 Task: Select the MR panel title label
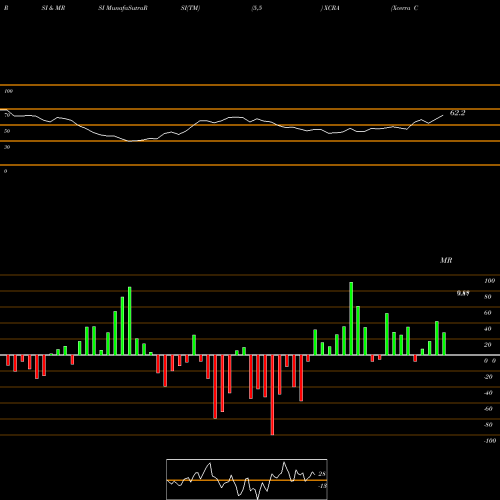pyautogui.click(x=446, y=260)
